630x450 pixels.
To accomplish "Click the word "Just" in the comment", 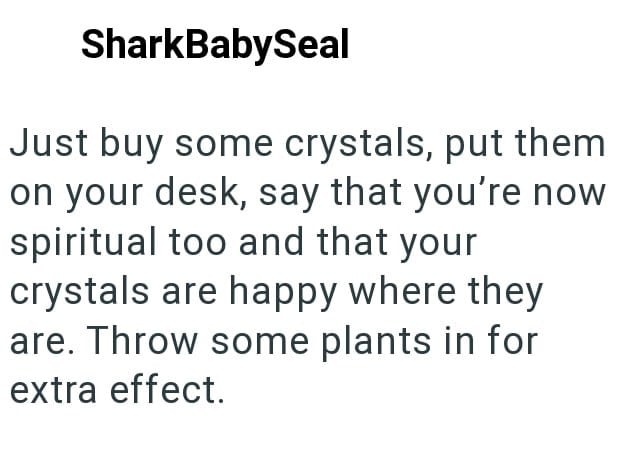I will coord(43,143).
